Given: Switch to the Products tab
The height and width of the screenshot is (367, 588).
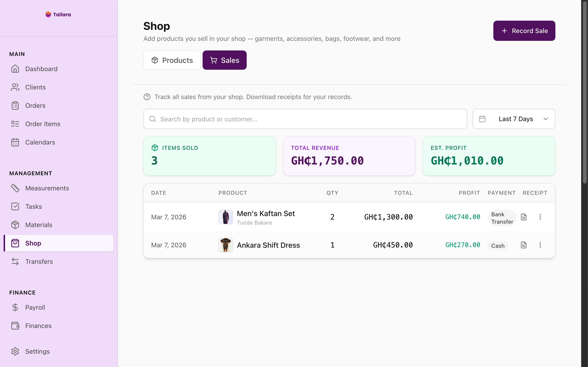Looking at the screenshot, I should point(172,60).
